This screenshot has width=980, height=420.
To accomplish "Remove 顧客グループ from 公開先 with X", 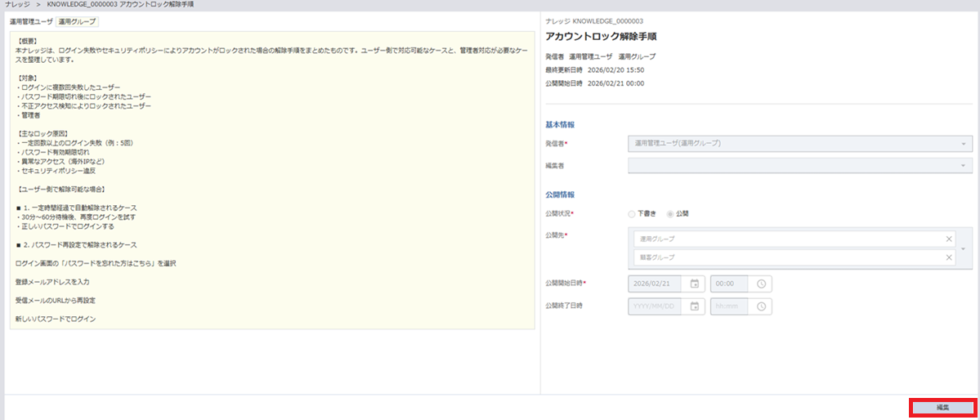I will click(x=949, y=257).
